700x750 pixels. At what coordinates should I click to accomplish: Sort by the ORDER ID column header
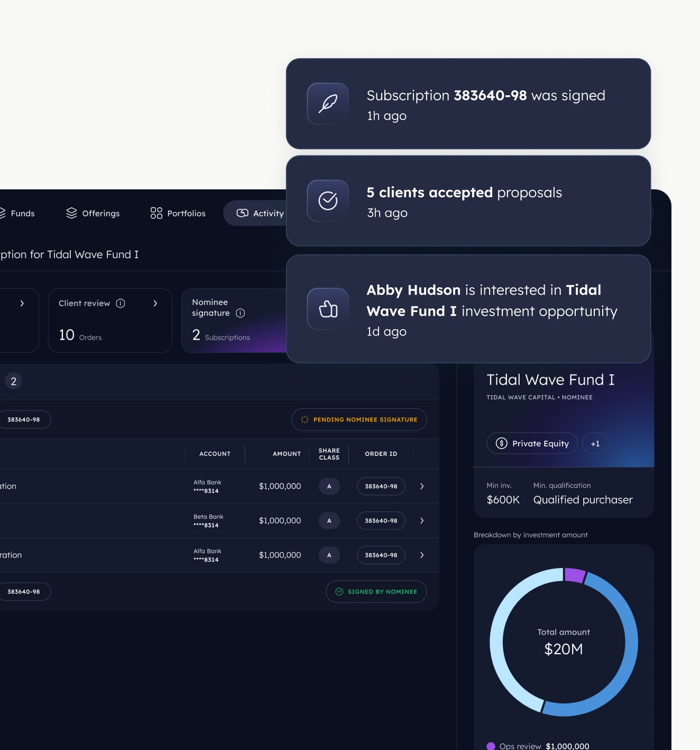[x=381, y=454]
